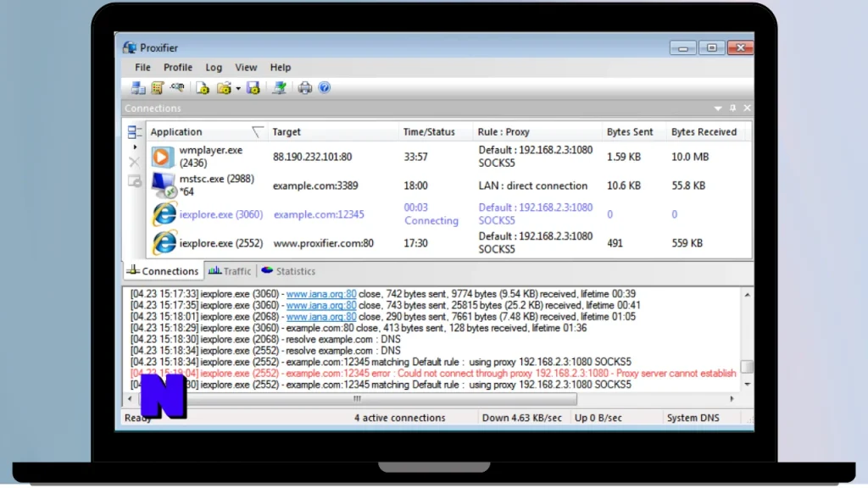Sort by Rule : Proxy column header
This screenshot has height=488, width=868.
tap(537, 131)
